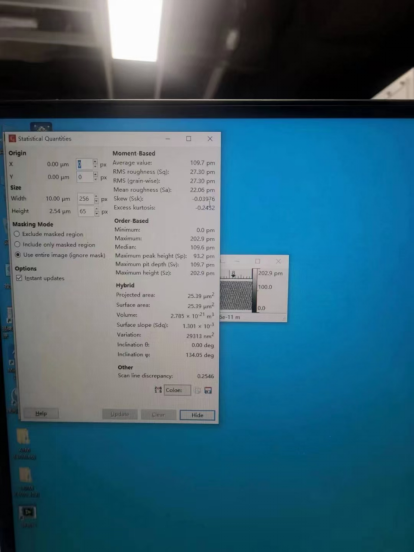Click the Hide button
This screenshot has width=414, height=552.
197,415
